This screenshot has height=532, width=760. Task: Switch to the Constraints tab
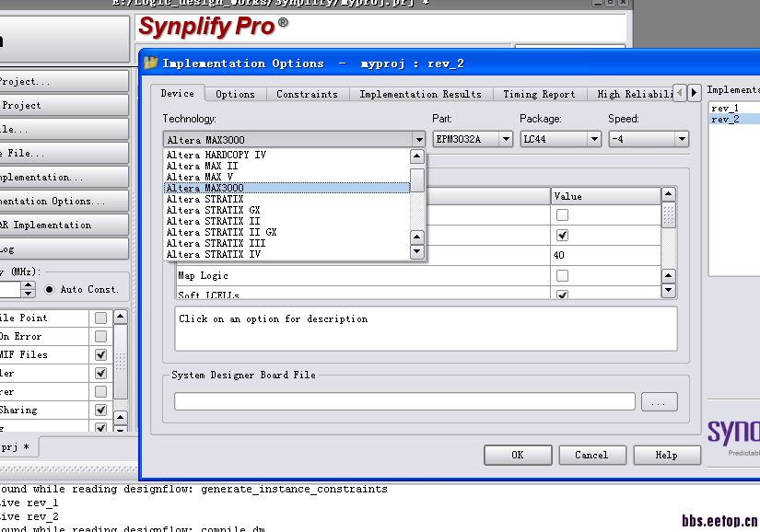pyautogui.click(x=307, y=94)
